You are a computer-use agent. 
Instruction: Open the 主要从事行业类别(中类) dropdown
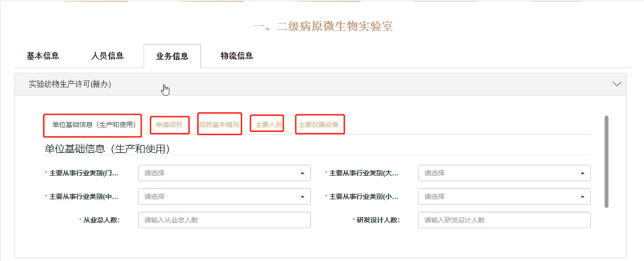(224, 196)
